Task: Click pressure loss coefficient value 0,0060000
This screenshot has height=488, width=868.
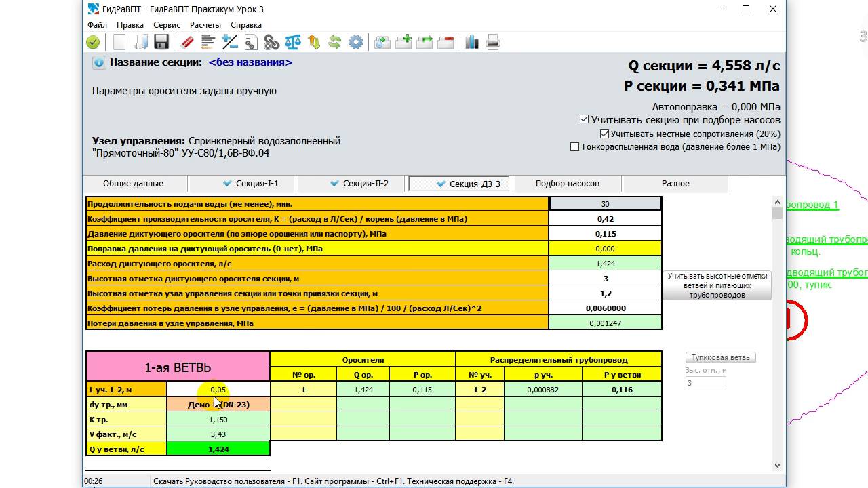Action: [605, 308]
